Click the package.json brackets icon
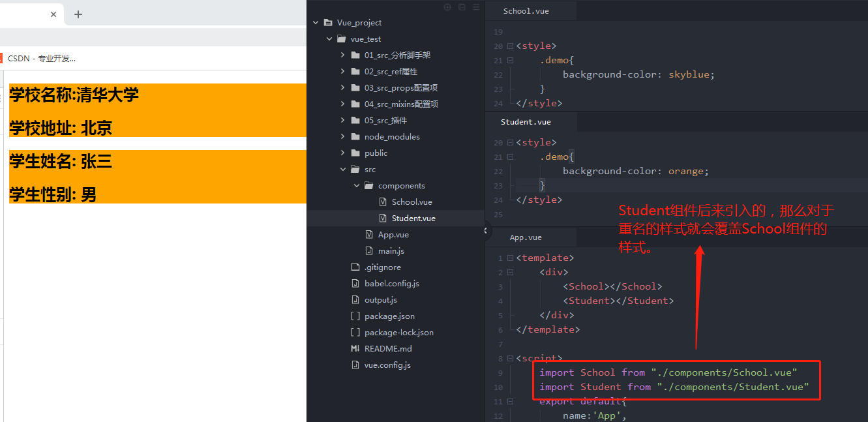The width and height of the screenshot is (868, 422). (355, 316)
